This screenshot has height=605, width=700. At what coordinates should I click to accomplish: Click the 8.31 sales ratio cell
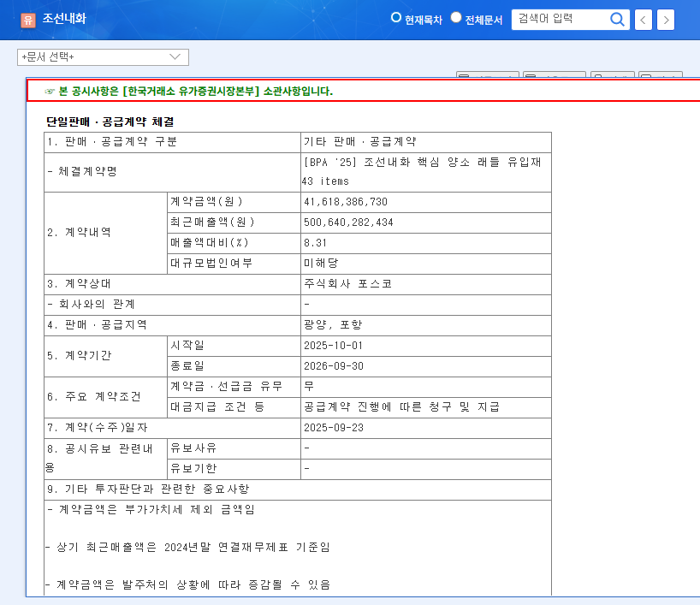tap(426, 243)
